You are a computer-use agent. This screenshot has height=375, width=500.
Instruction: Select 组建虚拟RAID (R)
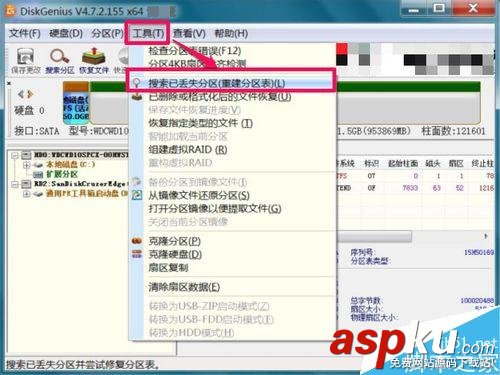[x=188, y=150]
